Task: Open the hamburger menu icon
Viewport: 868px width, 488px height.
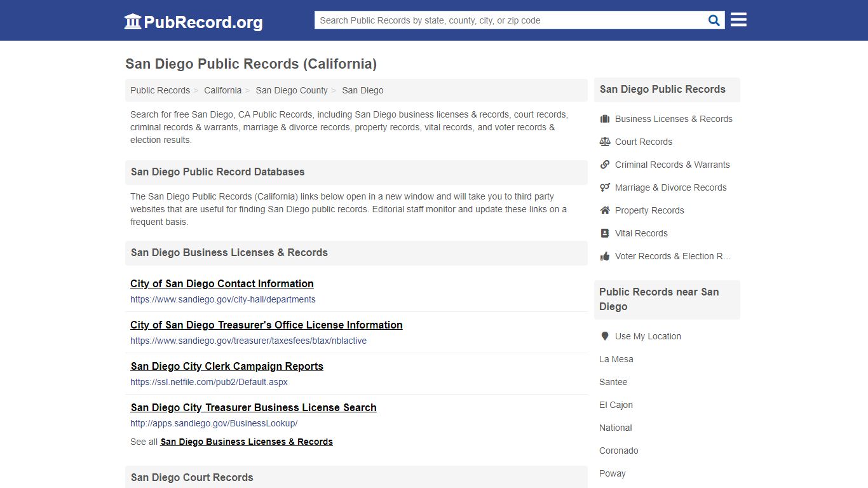Action: click(x=738, y=20)
